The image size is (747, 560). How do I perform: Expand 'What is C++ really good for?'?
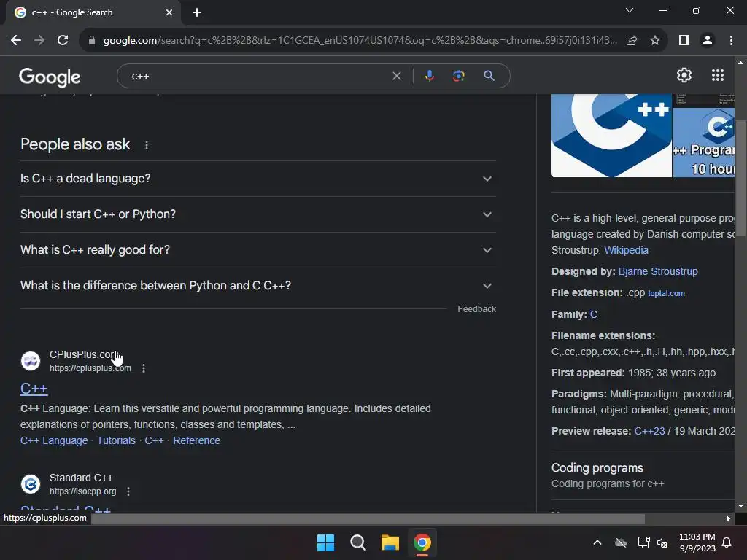click(x=258, y=250)
